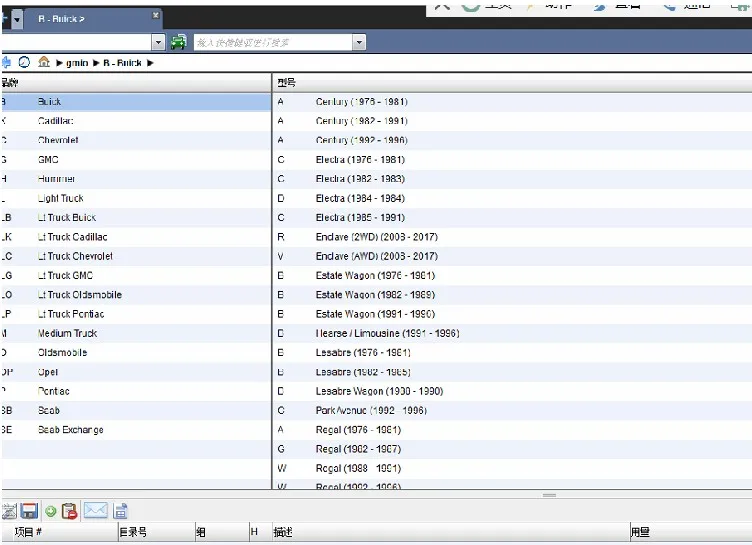Open Electra (1984 - 1984) model
Screen dimensions: 752x545
pos(512,198)
